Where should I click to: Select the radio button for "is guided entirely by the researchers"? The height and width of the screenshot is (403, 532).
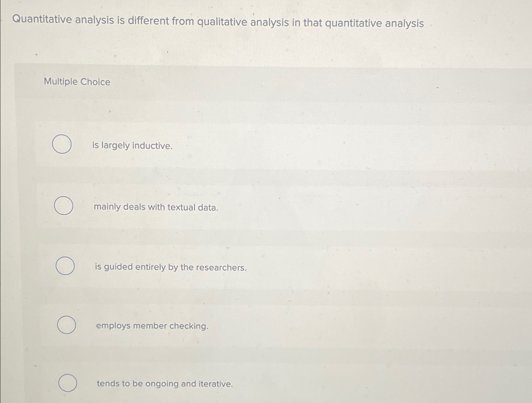tap(66, 266)
